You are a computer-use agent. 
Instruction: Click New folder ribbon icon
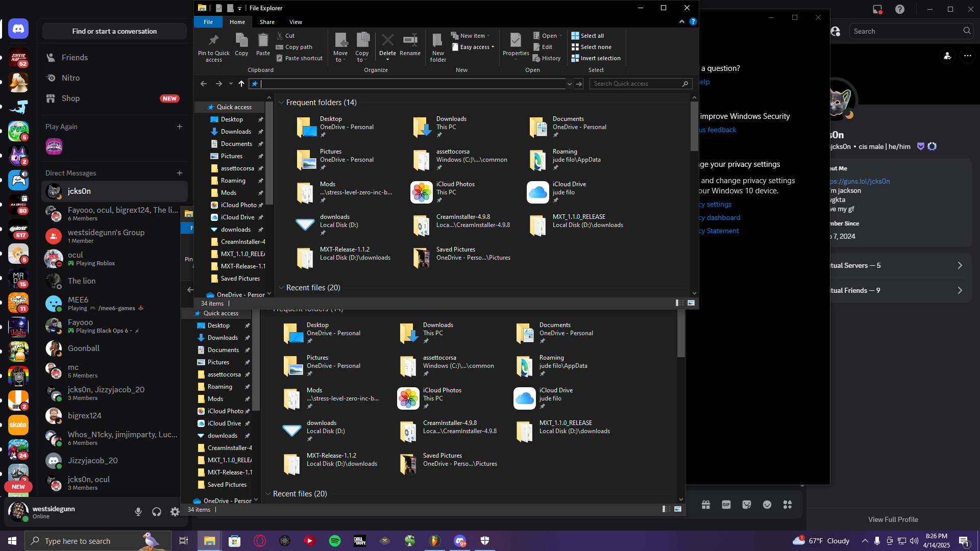pos(437,41)
